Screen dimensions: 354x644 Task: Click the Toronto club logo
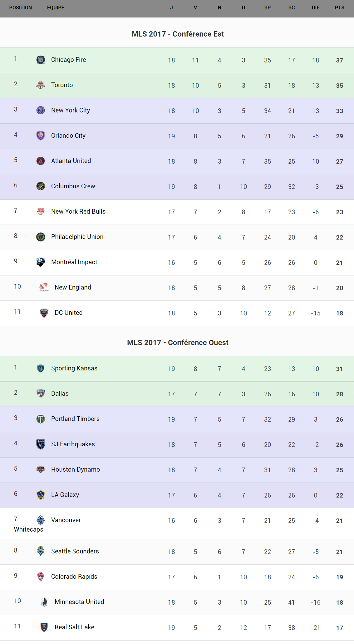pyautogui.click(x=41, y=85)
